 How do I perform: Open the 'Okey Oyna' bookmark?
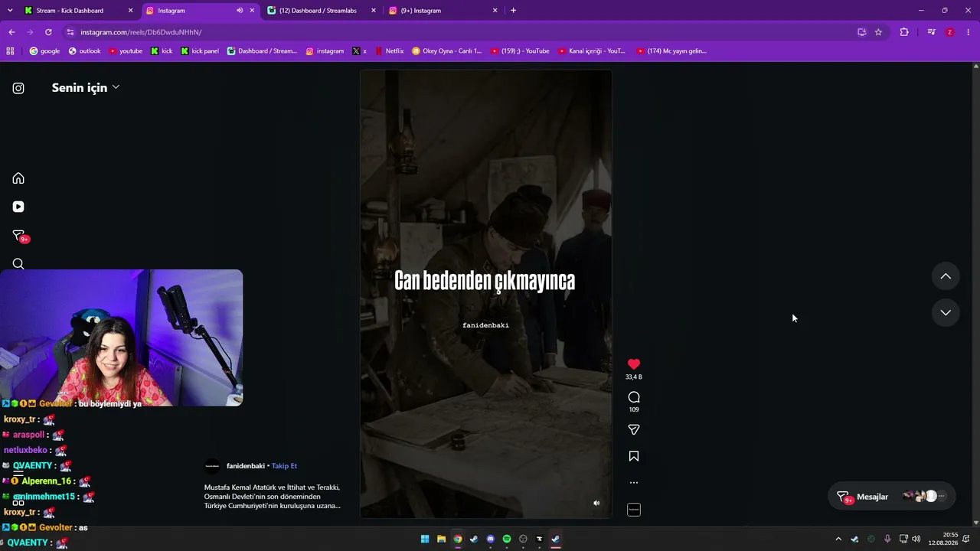(446, 51)
